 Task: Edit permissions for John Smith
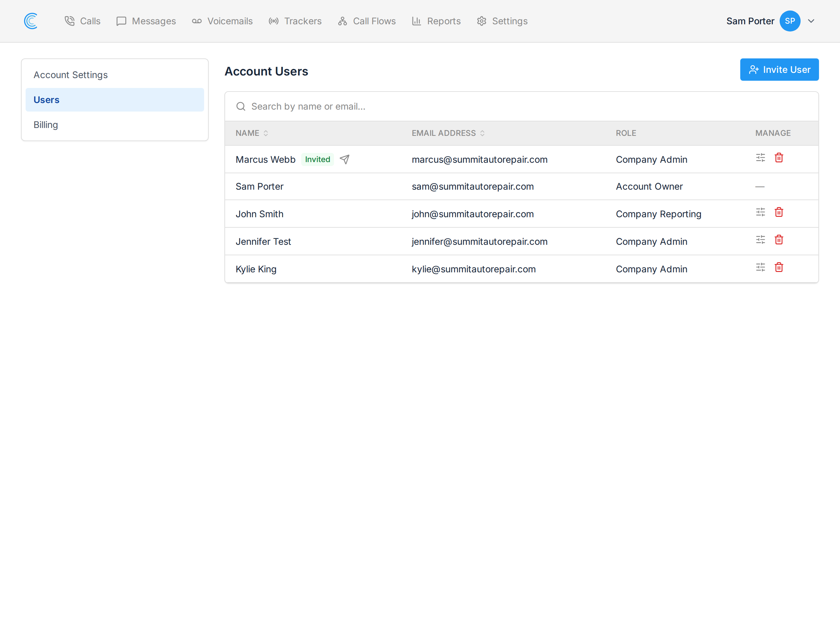point(760,212)
